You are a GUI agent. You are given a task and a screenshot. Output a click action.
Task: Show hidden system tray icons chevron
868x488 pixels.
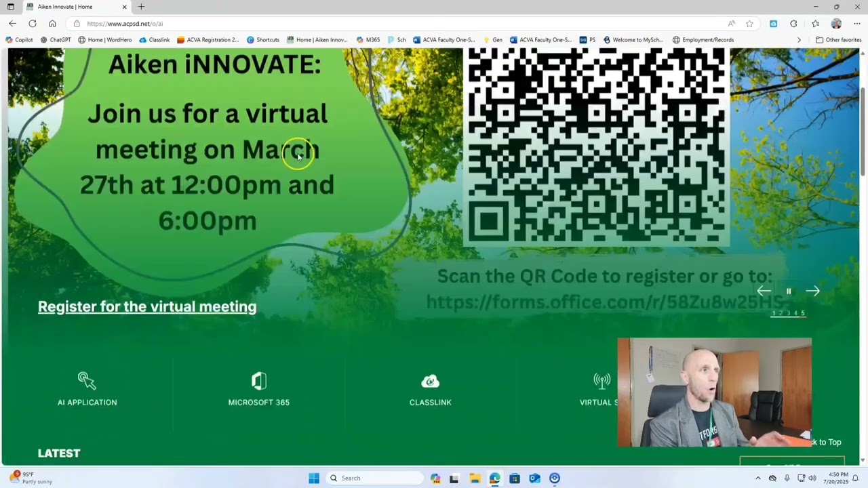(757, 478)
